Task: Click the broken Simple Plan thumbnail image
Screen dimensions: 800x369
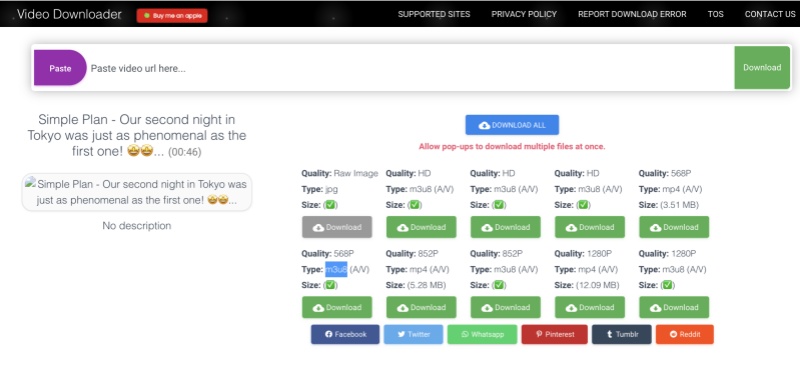Action: coord(137,192)
